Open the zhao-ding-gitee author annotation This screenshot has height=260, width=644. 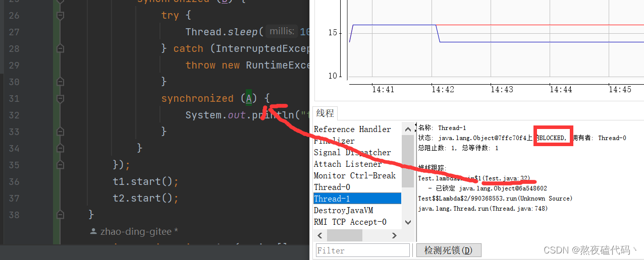pos(134,232)
